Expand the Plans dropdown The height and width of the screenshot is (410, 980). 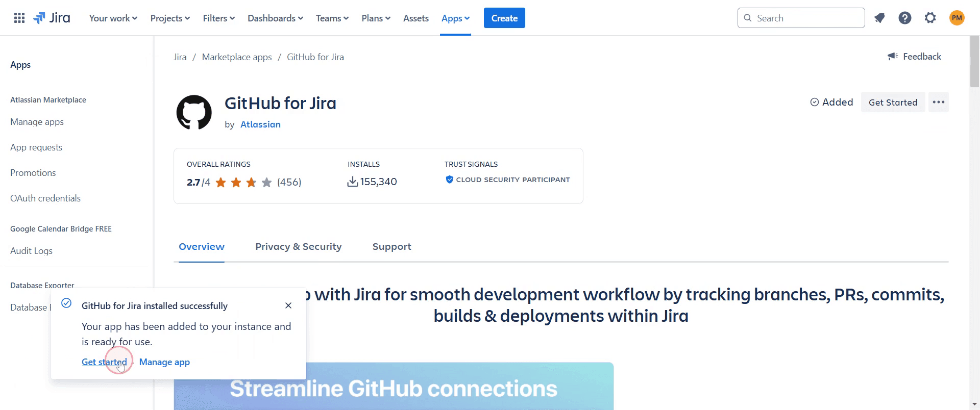[x=376, y=18]
